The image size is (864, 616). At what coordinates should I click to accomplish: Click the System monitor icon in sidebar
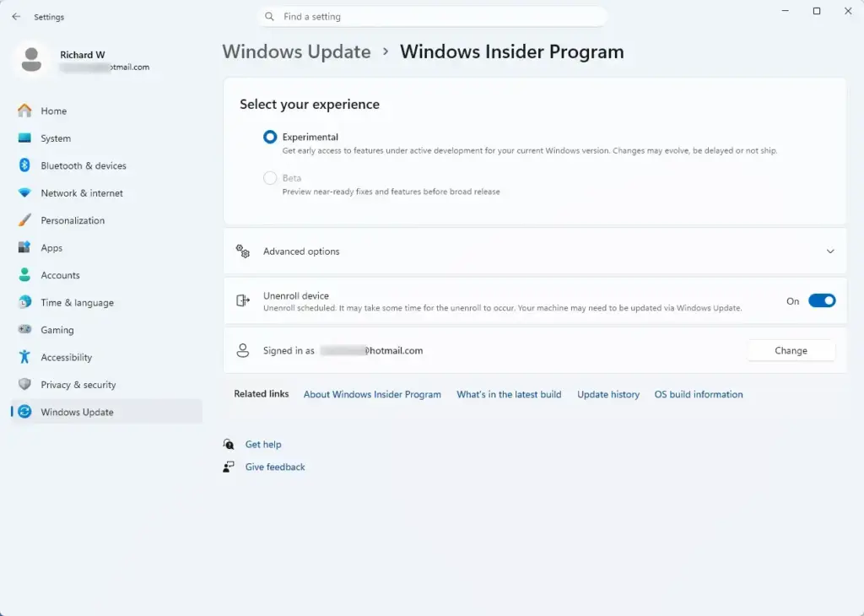(24, 138)
